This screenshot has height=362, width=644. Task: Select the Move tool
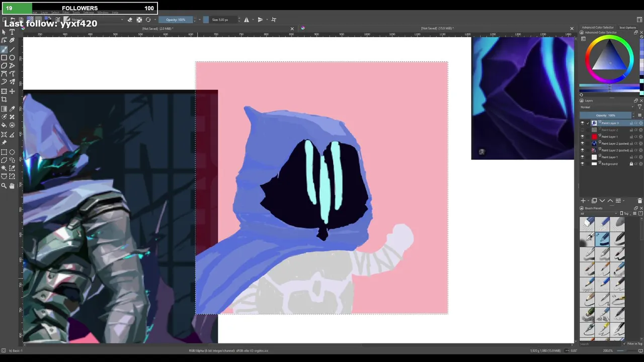[x=12, y=92]
